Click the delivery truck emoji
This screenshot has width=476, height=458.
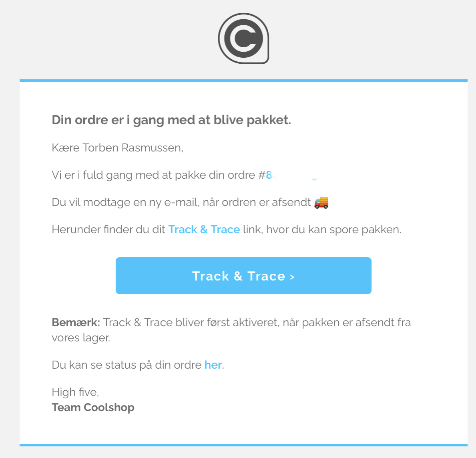pyautogui.click(x=321, y=202)
